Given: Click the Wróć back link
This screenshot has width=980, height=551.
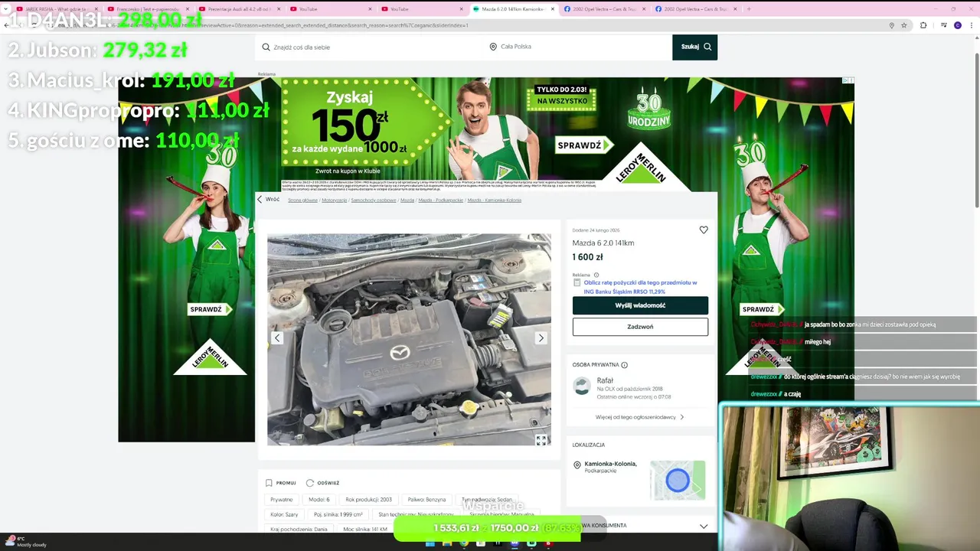Looking at the screenshot, I should pyautogui.click(x=268, y=199).
